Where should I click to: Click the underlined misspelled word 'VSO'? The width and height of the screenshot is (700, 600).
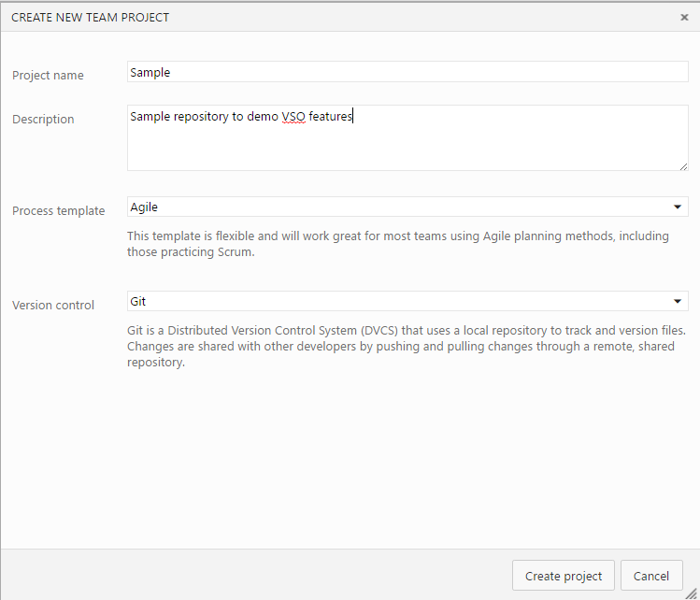tap(293, 117)
